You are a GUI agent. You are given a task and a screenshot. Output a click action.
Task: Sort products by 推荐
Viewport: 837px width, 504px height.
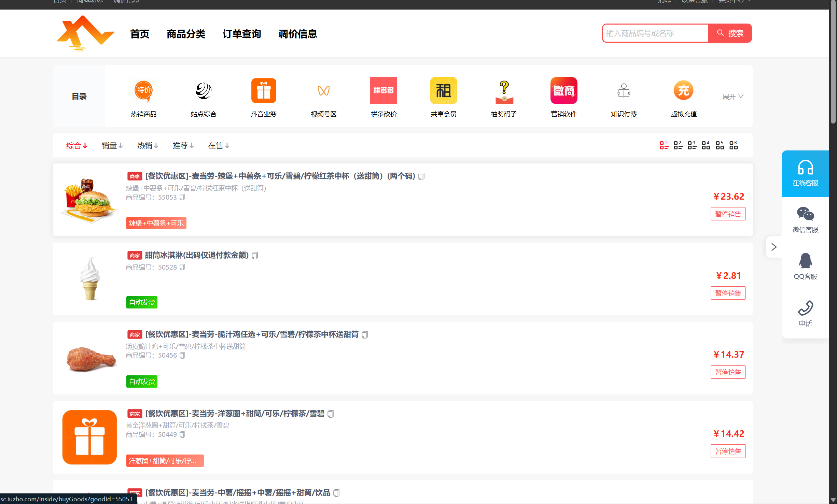[x=183, y=146]
